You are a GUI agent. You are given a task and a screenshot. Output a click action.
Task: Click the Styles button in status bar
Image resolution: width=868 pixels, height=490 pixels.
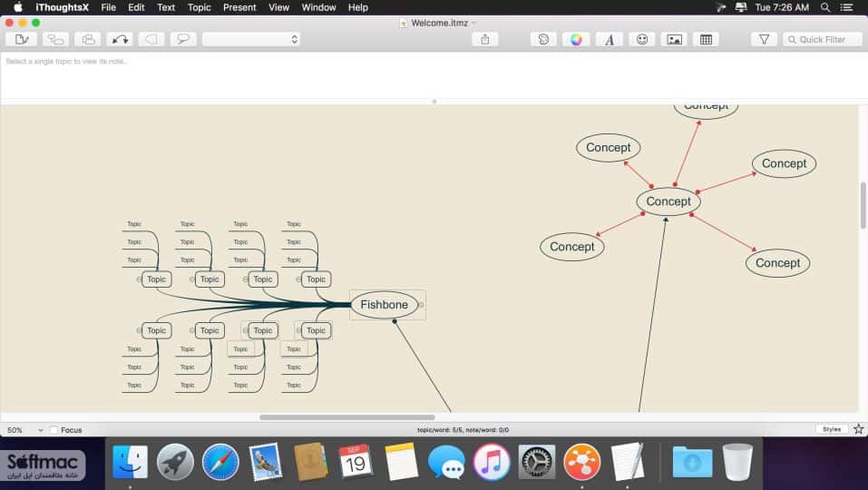pos(832,429)
